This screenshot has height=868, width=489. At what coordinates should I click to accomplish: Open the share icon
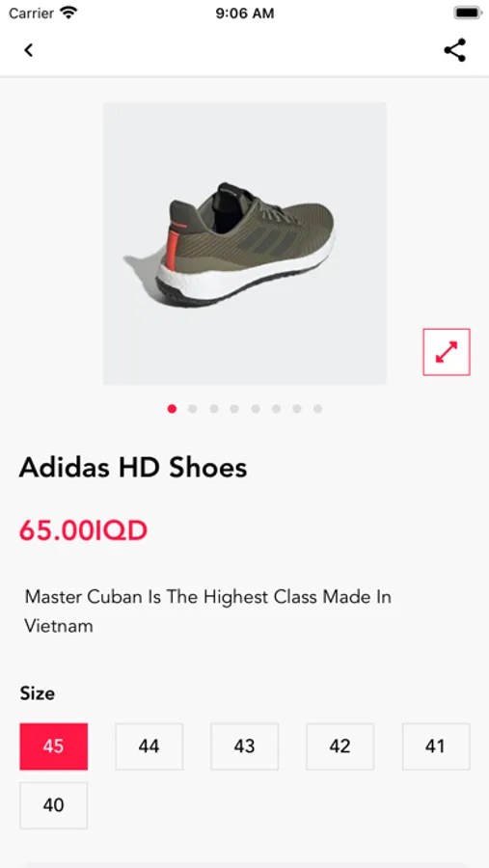(x=454, y=50)
